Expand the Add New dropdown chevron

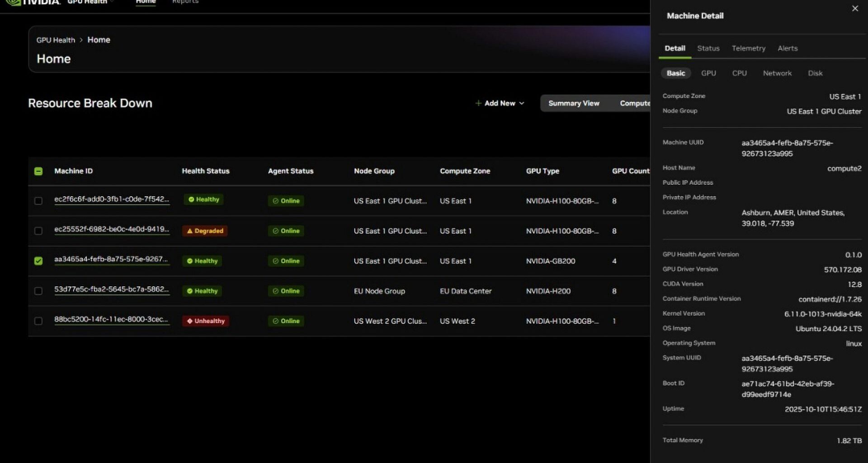click(522, 103)
